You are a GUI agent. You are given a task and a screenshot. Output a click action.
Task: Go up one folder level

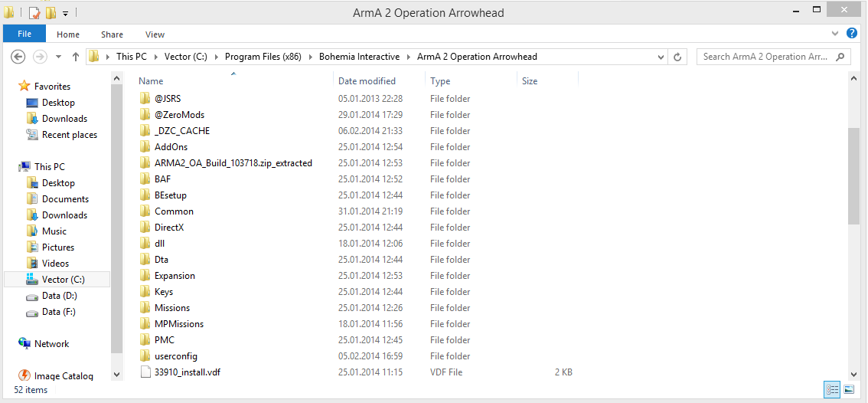[x=75, y=57]
